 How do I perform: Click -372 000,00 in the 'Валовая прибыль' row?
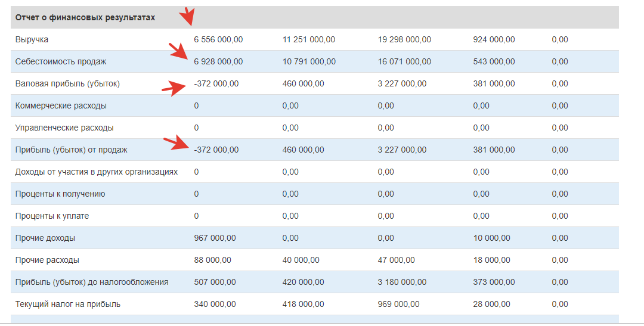(216, 84)
